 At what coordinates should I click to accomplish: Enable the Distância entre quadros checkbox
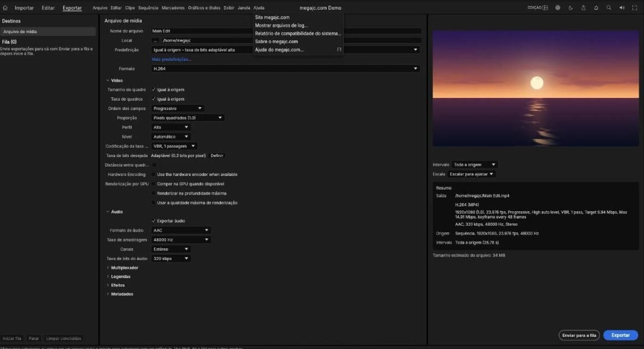point(154,165)
